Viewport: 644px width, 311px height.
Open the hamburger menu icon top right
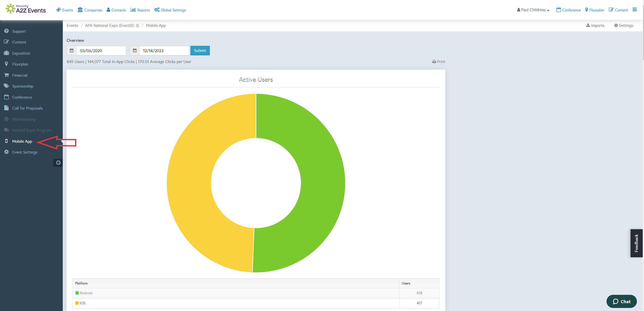point(635,10)
